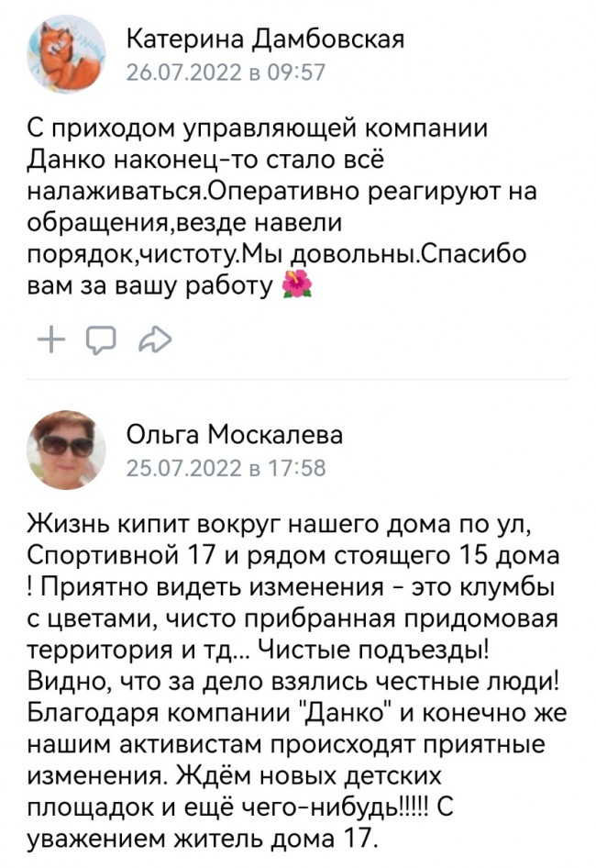Share Katerina's review with the arrow icon
The height and width of the screenshot is (868, 596).
155,339
